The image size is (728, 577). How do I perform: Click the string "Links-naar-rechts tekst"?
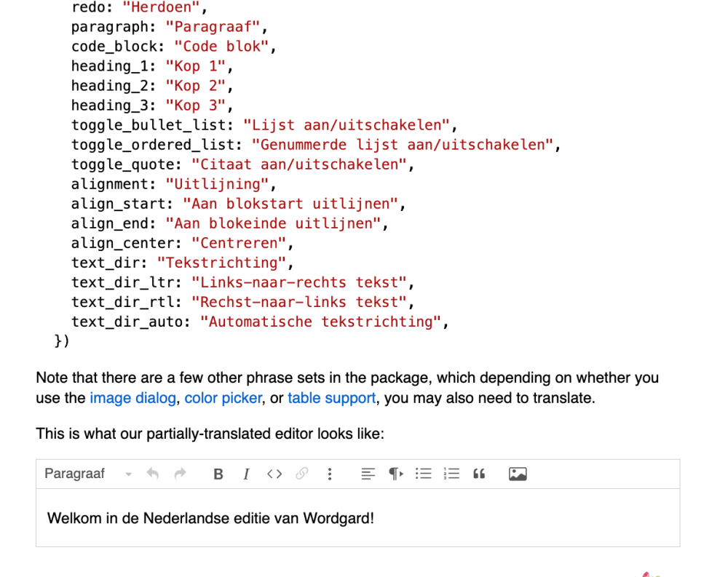coord(299,282)
